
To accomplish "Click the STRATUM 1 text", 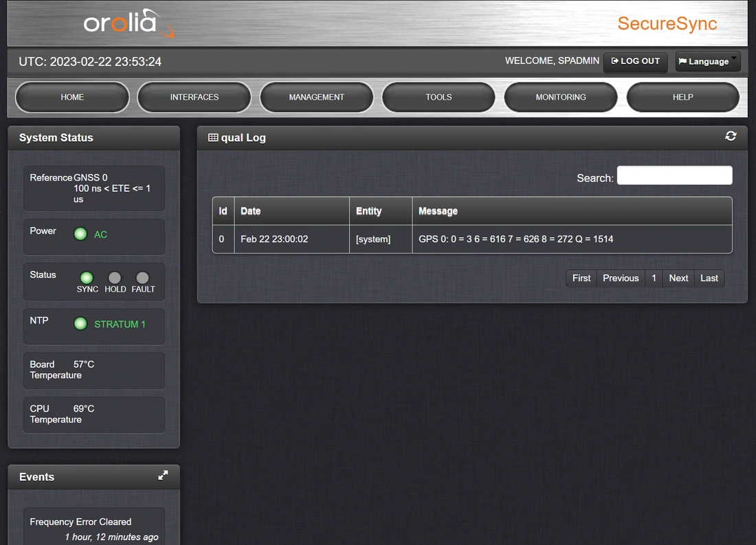I will click(120, 324).
